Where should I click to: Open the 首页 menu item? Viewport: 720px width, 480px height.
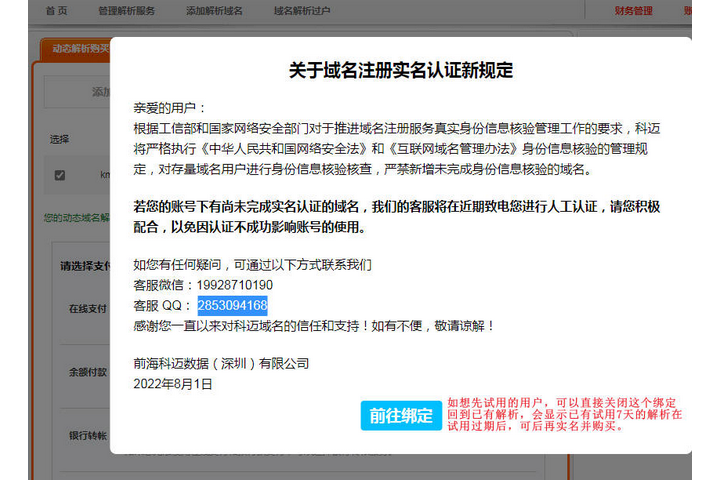pyautogui.click(x=57, y=11)
